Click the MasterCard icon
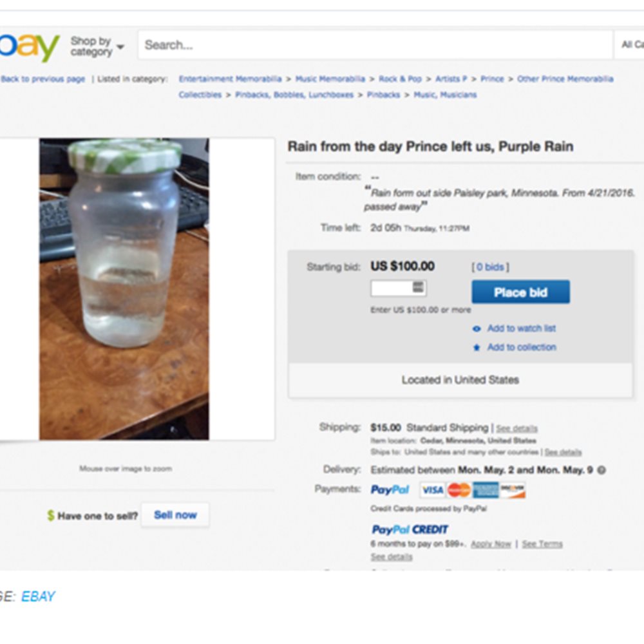The image size is (644, 644). pos(459,490)
